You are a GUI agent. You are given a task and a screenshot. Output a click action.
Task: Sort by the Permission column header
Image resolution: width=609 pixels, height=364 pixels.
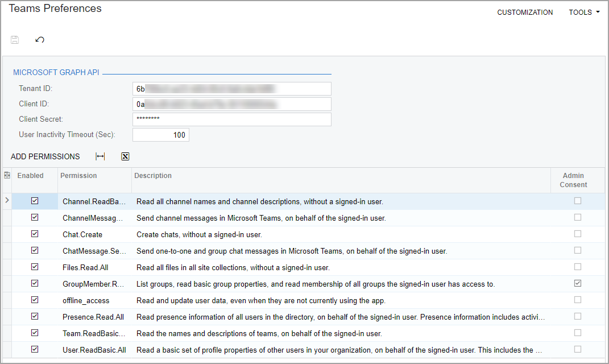[x=79, y=176]
